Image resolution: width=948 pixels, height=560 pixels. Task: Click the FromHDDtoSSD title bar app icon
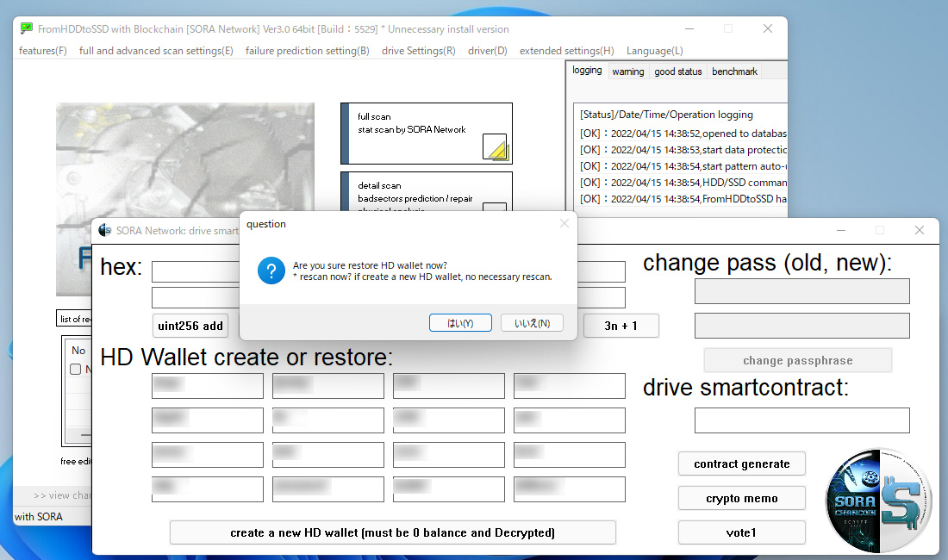click(x=27, y=28)
